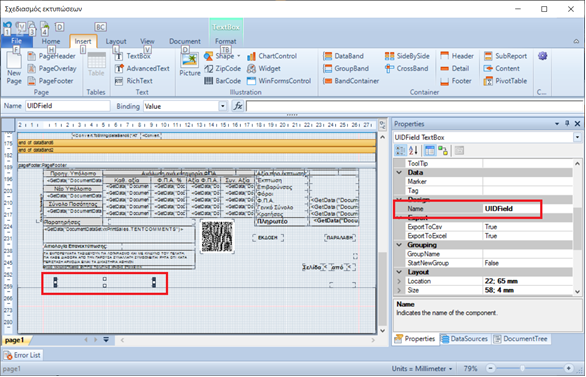The width and height of the screenshot is (586, 377).
Task: Add a PageHeader band
Action: coord(52,56)
